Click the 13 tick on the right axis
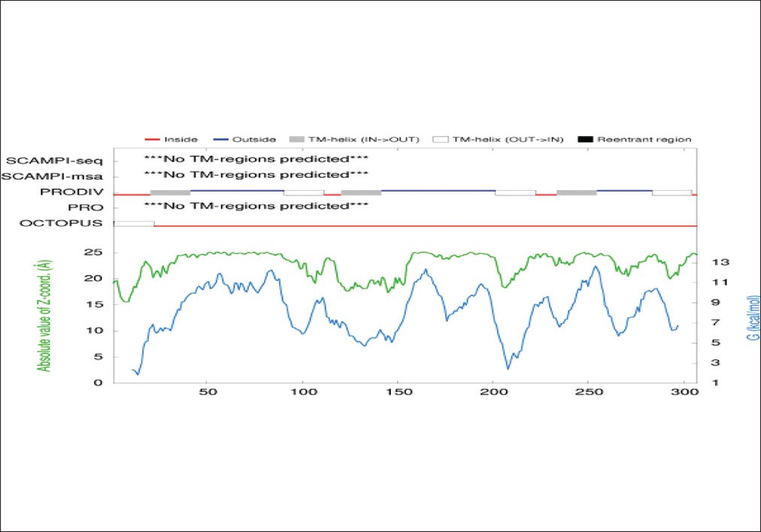Screen dimensions: 761x532 [x=717, y=262]
